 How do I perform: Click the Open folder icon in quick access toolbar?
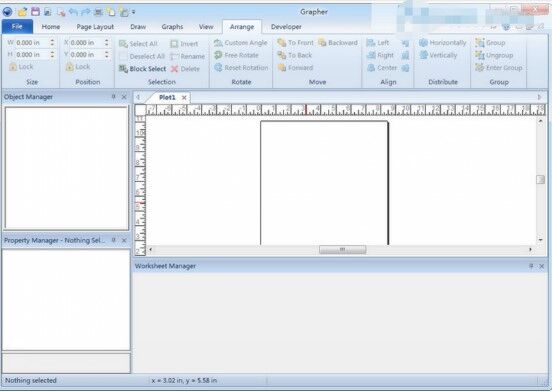[x=23, y=12]
